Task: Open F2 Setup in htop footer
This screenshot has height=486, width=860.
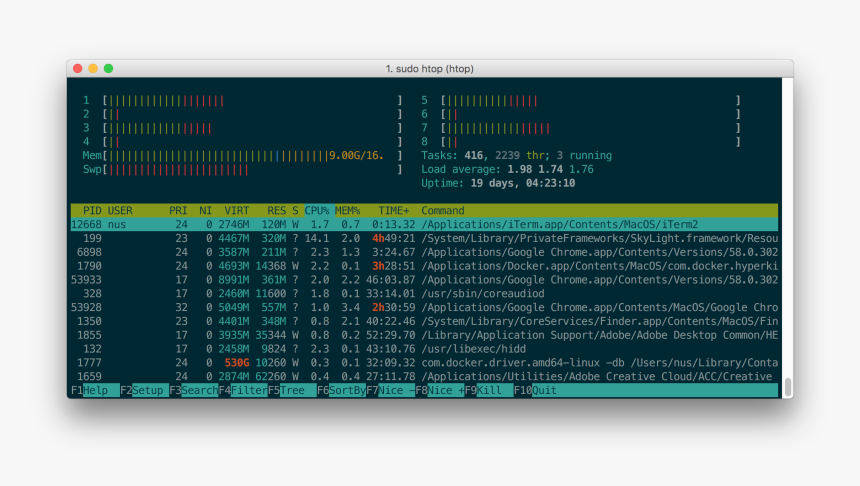Action: [x=144, y=390]
